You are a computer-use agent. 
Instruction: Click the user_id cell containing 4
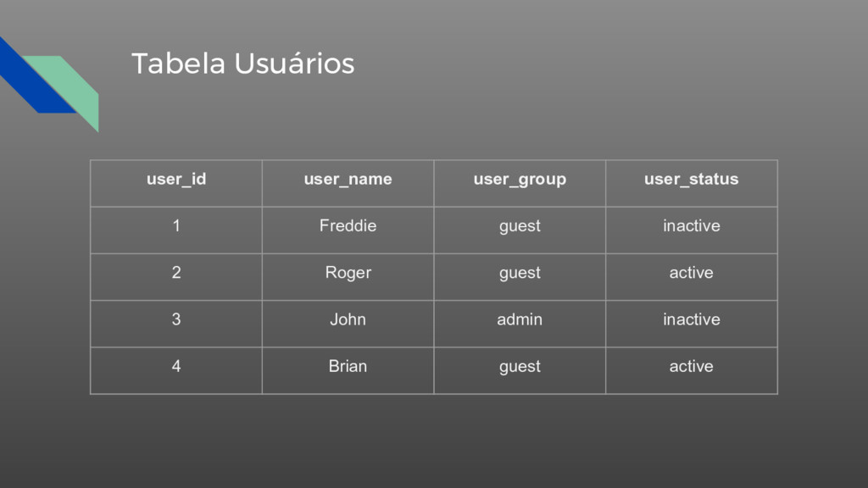pos(176,371)
